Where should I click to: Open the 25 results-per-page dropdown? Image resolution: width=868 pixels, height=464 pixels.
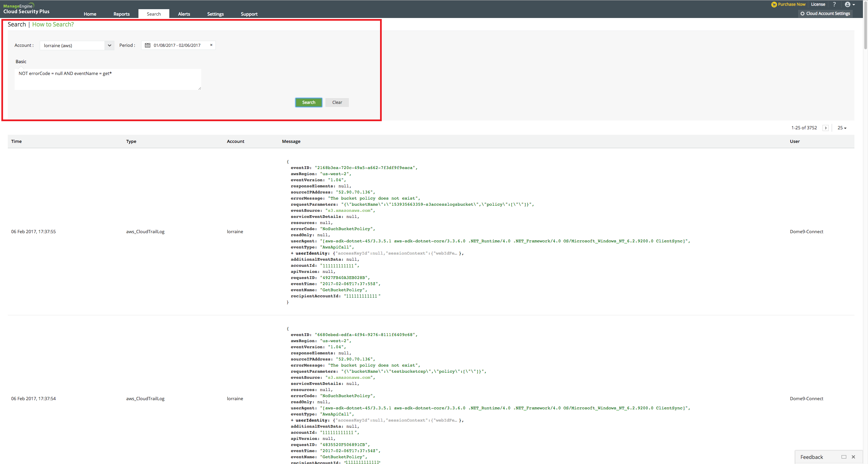click(842, 128)
